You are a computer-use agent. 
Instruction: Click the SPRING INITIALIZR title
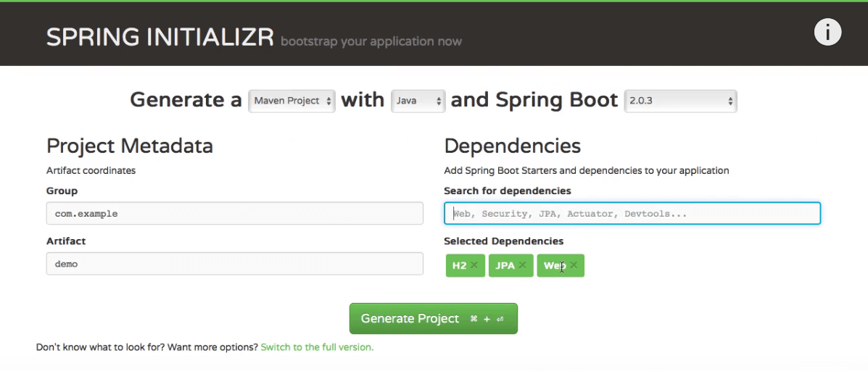tap(160, 37)
